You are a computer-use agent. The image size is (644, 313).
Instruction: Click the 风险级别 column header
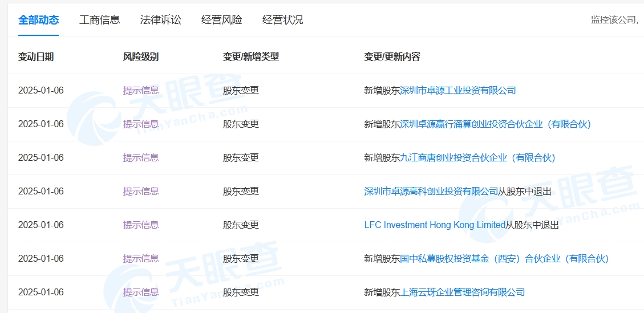141,56
